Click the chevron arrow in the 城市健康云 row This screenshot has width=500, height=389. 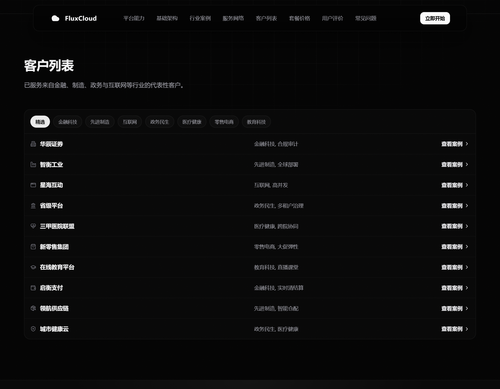tap(467, 329)
